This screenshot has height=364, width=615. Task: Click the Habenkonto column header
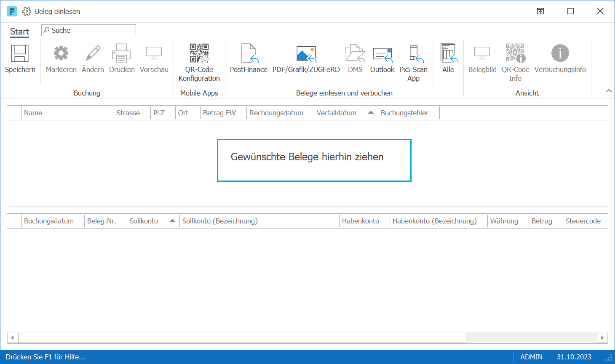(364, 221)
